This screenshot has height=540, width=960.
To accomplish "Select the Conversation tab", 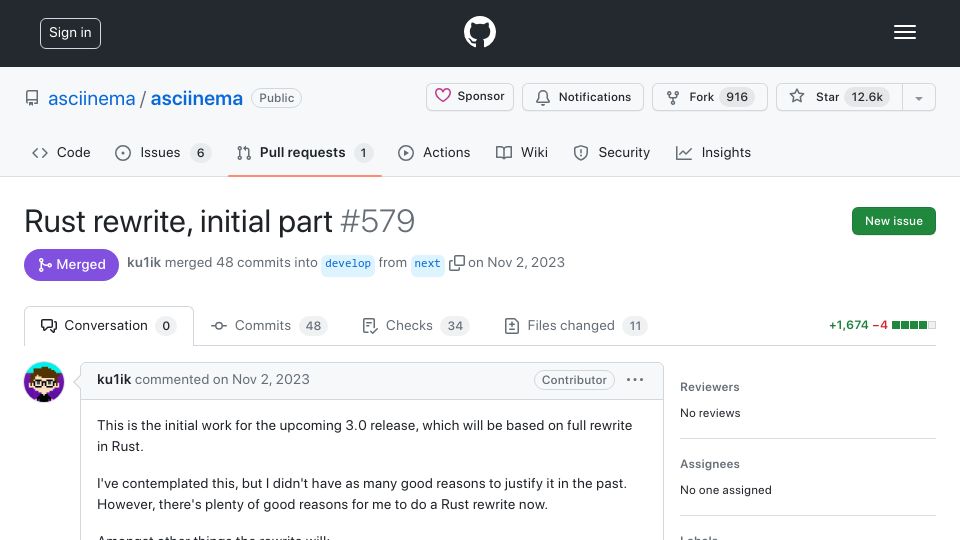I will point(109,326).
